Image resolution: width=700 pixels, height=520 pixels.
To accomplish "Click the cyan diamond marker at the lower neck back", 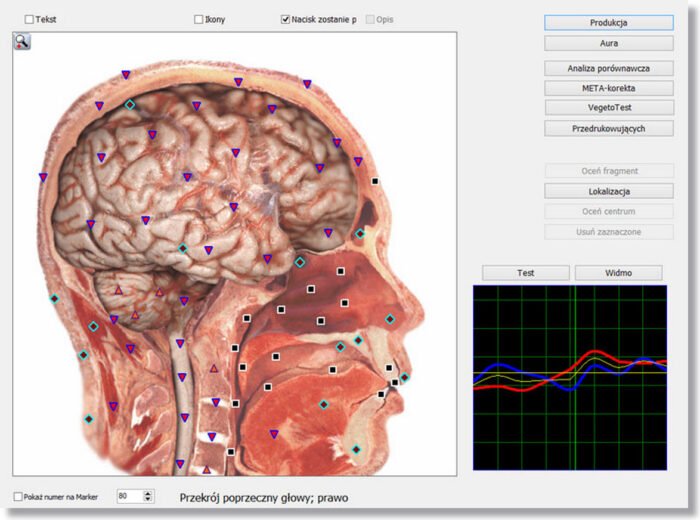I will click(88, 419).
